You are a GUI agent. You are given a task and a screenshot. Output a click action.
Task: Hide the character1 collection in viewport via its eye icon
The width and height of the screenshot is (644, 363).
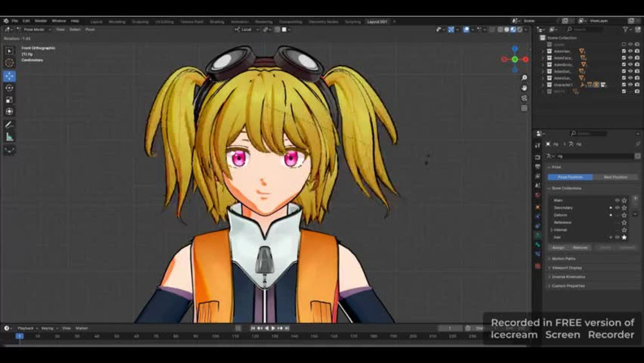coord(630,84)
